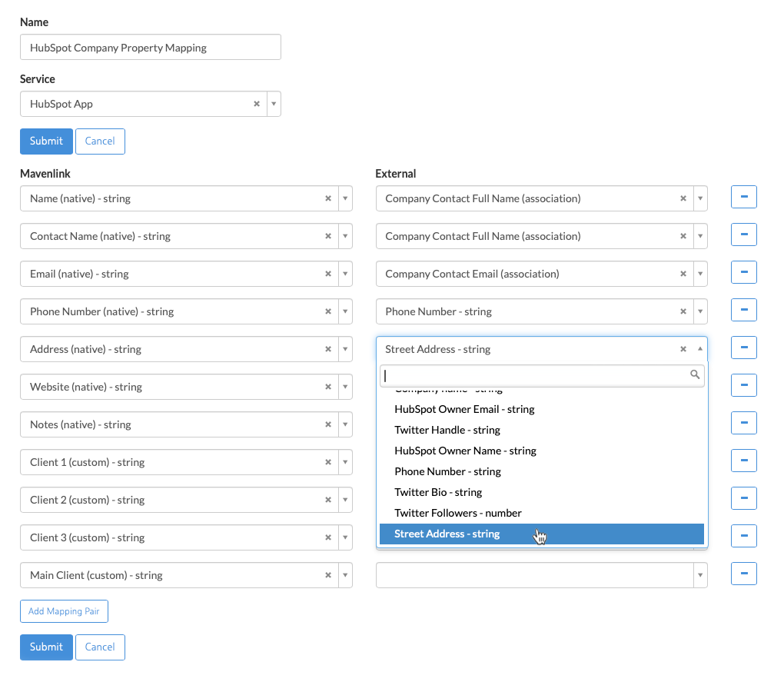Open the Service dropdown arrow
This screenshot has width=784, height=682.
point(274,104)
